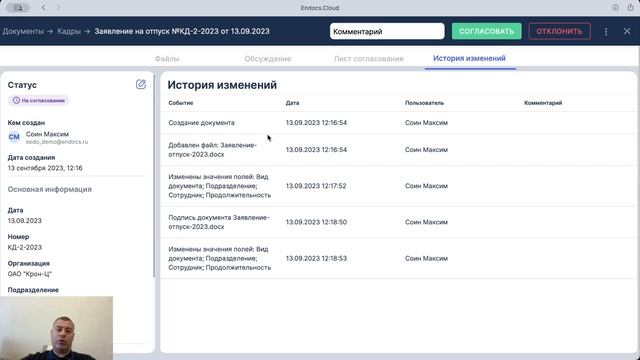Click the webcam video thumbnail
This screenshot has height=360, width=640.
(56, 328)
